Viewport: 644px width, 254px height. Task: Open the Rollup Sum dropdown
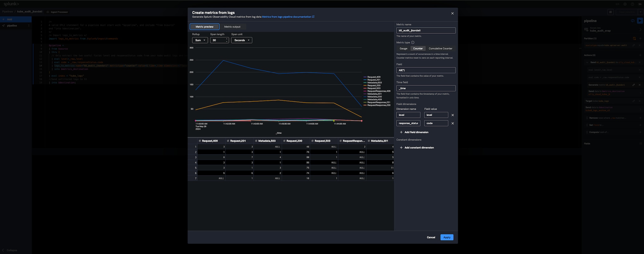click(200, 40)
